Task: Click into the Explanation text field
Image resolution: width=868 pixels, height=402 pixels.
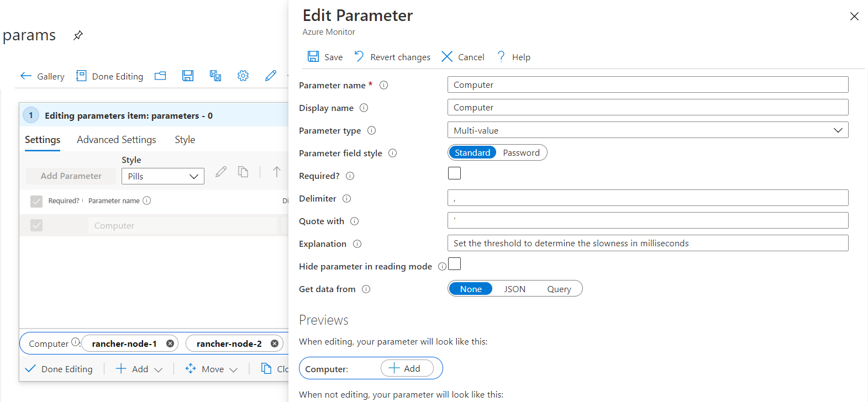Action: [648, 244]
